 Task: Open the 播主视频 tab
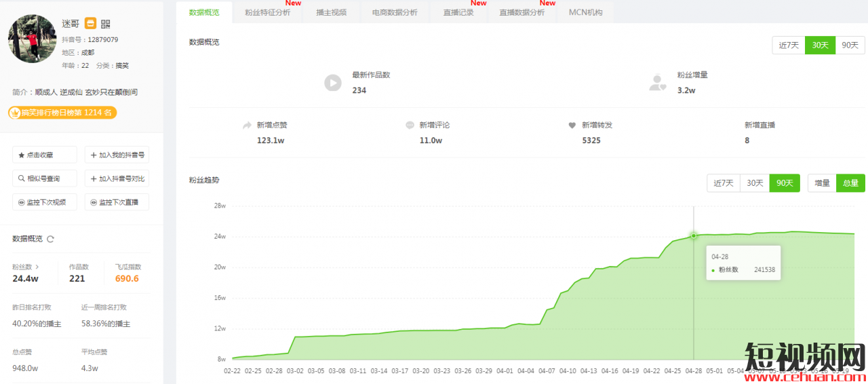tap(332, 12)
